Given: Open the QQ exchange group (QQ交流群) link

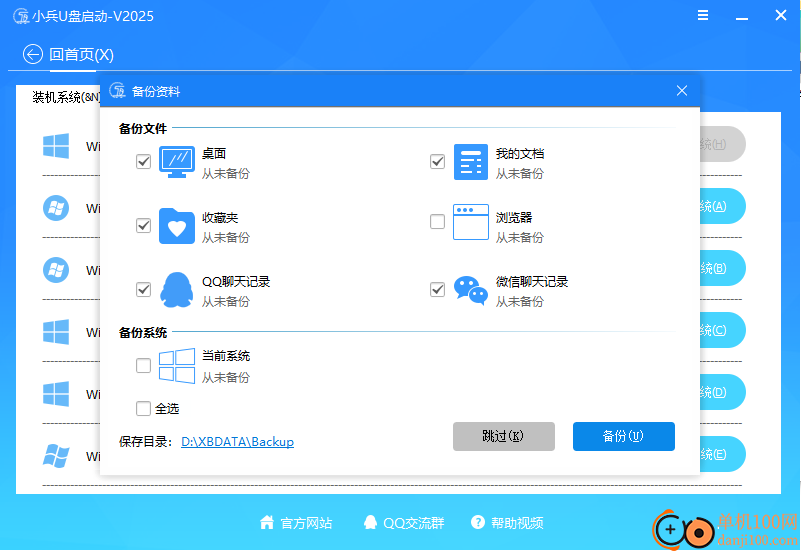Looking at the screenshot, I should tap(414, 523).
